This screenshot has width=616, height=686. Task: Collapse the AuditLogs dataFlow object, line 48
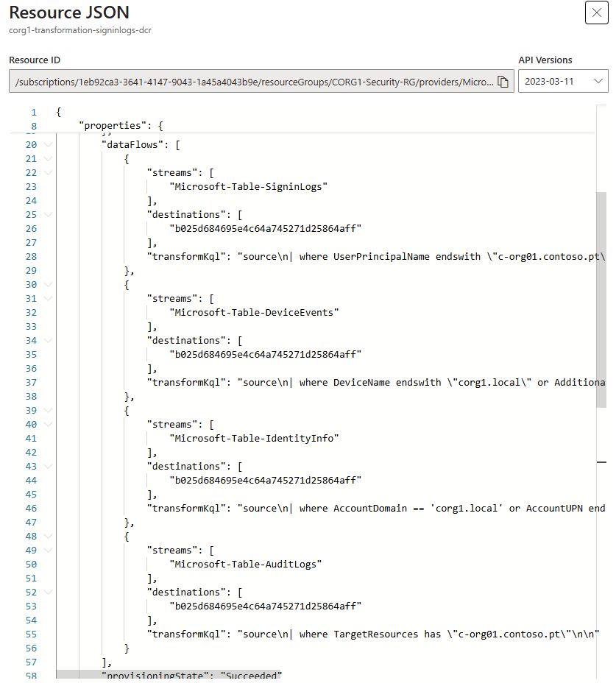click(48, 537)
